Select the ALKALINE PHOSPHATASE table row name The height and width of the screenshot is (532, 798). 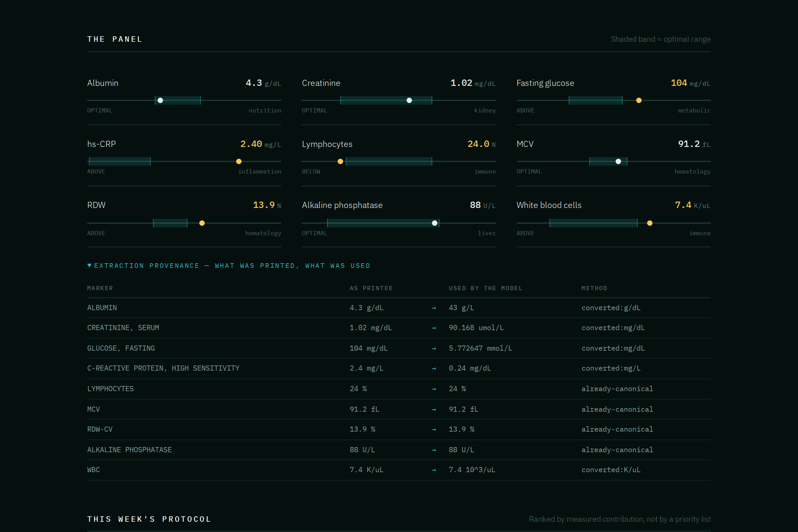tap(129, 450)
